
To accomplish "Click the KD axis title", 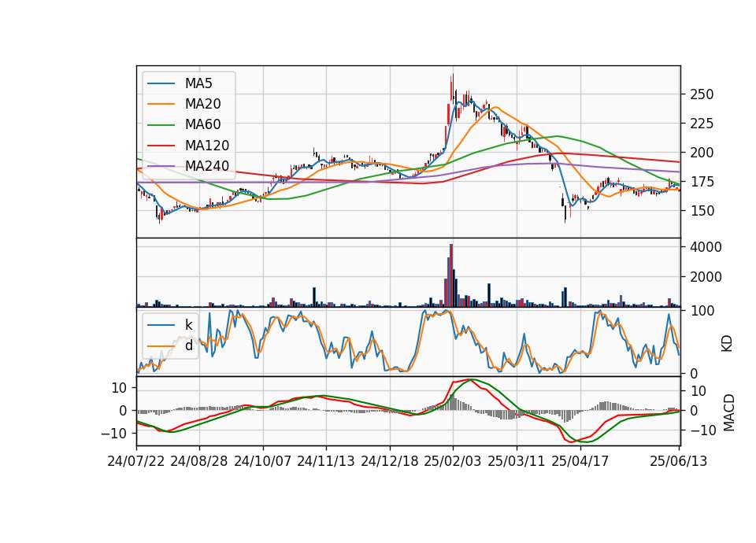I will tap(727, 344).
